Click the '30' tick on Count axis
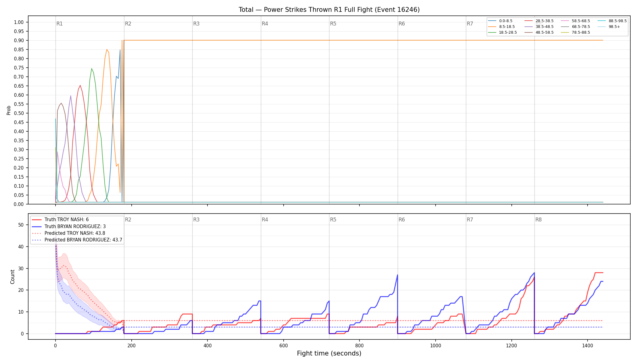Image resolution: width=637 pixels, height=364 pixels. click(21, 268)
